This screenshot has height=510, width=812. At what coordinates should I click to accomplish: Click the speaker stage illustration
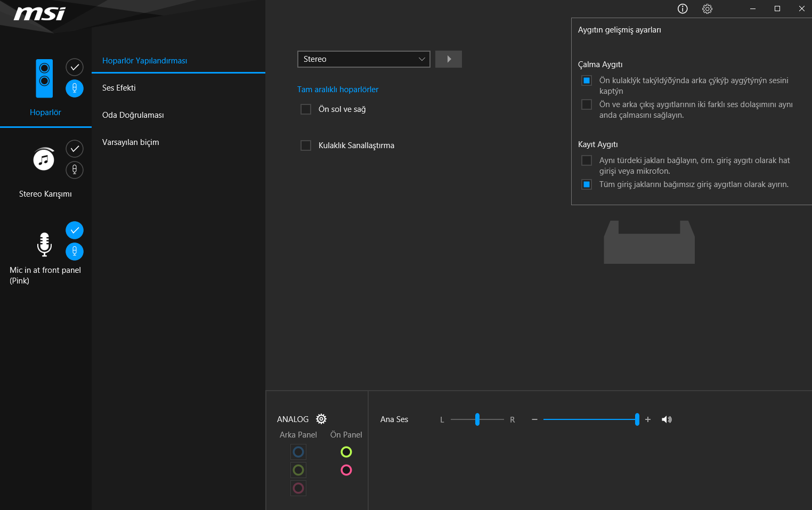[x=649, y=242]
